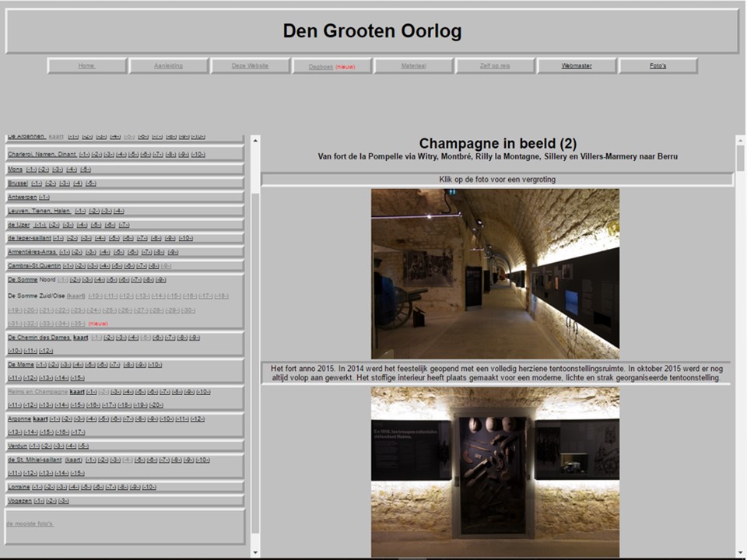Screen dimensions: 747x560
Task: Open Armentières-Arras page -9-
Action: 173,252
